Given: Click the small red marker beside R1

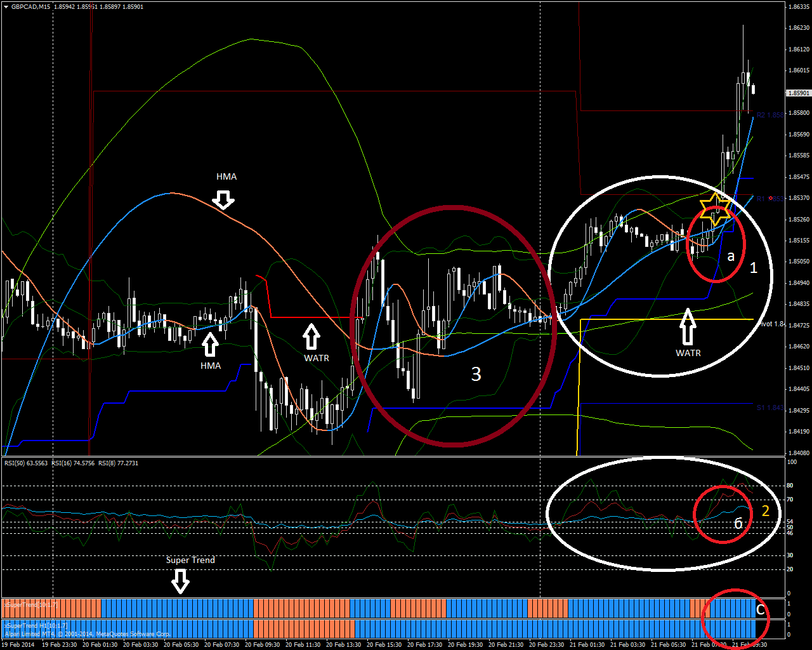Looking at the screenshot, I should click(771, 199).
